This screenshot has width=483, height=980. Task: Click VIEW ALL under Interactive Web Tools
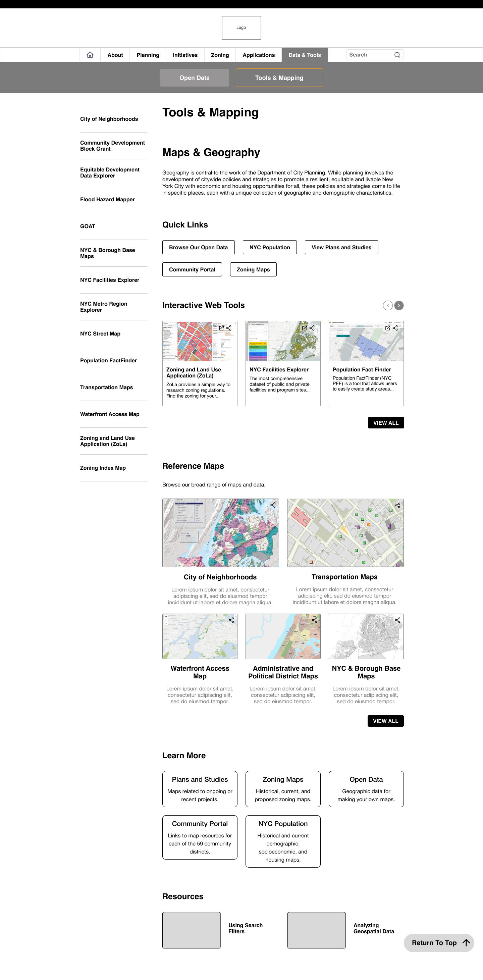coord(386,423)
